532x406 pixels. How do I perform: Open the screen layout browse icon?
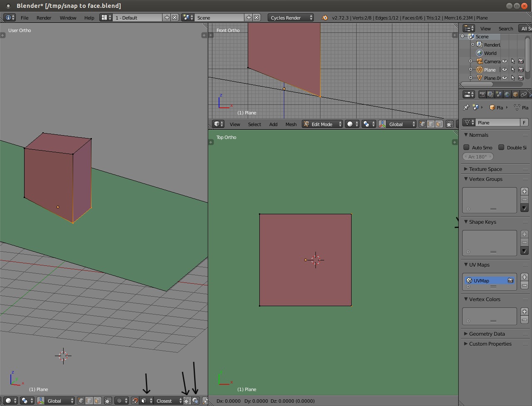pyautogui.click(x=106, y=17)
